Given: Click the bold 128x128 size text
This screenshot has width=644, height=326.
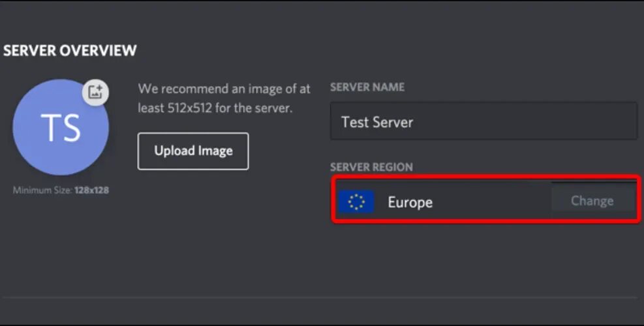Looking at the screenshot, I should (x=91, y=190).
